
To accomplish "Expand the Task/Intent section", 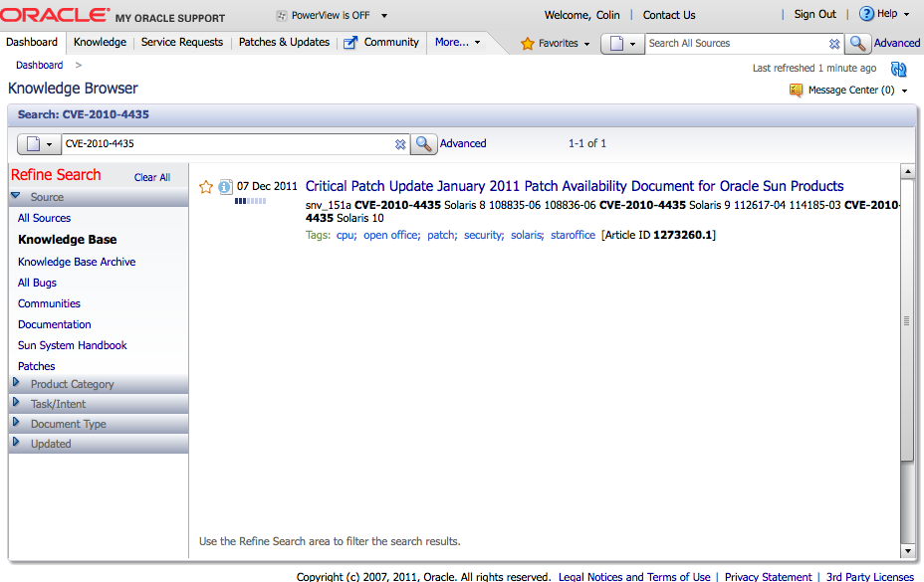I will coord(16,403).
